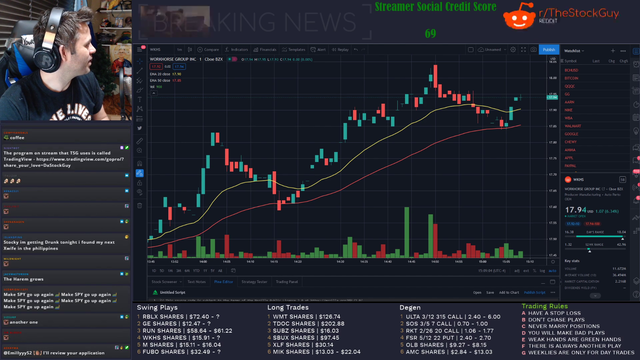Switch to the Trading Panel tab

point(287,282)
